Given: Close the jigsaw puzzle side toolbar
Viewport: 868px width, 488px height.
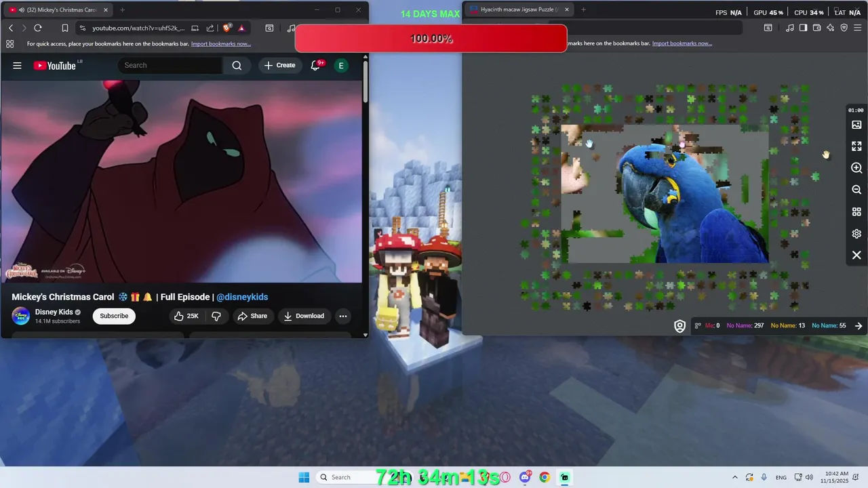Looking at the screenshot, I should [x=856, y=256].
